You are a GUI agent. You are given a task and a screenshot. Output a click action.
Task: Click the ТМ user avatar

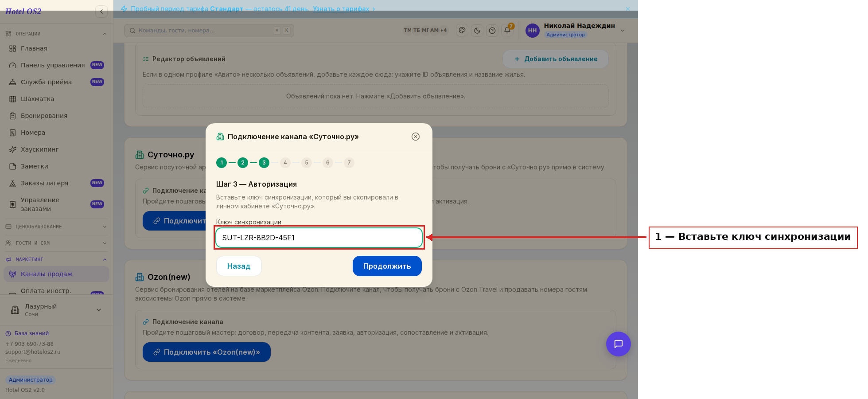[407, 30]
